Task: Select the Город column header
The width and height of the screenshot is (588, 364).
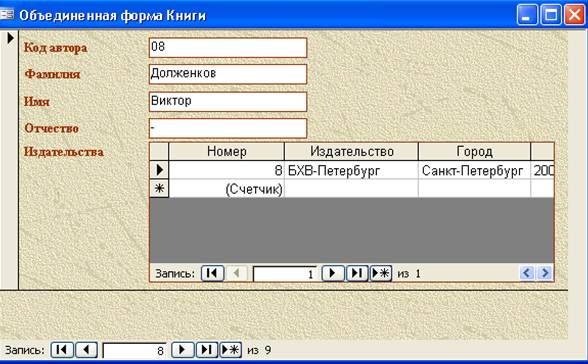Action: click(x=474, y=151)
